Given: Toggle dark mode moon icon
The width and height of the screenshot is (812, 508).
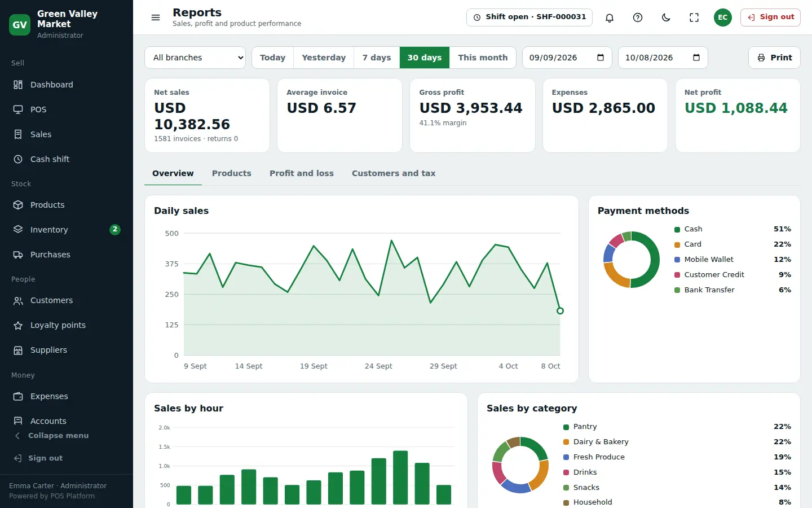Looking at the screenshot, I should pyautogui.click(x=666, y=17).
